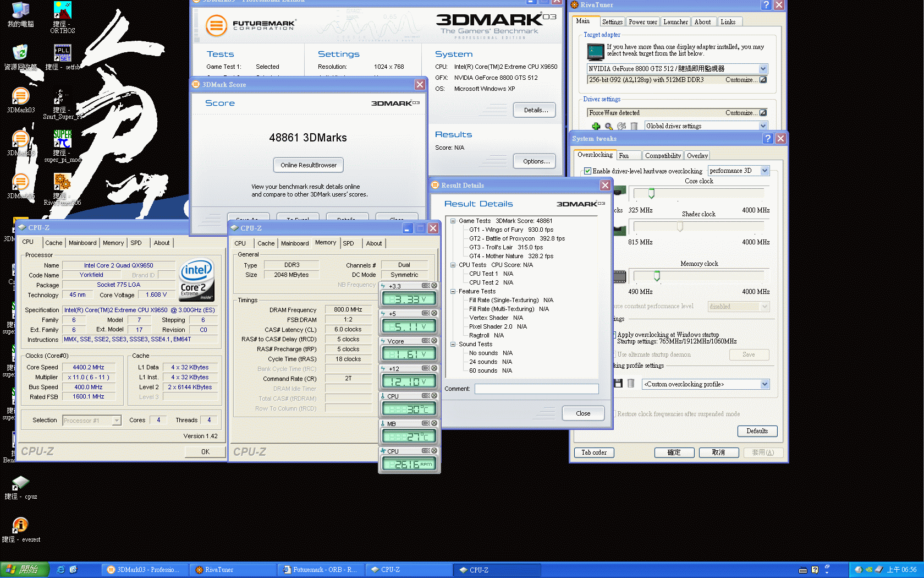Open the Processor #1 selection dropdown in CPU-Z
Screen dimensions: 924x578
point(116,421)
